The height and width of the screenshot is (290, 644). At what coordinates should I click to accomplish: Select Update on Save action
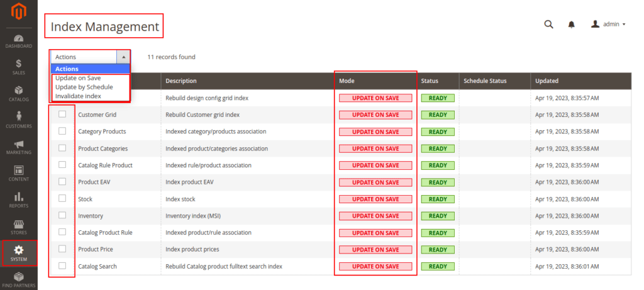coord(79,78)
